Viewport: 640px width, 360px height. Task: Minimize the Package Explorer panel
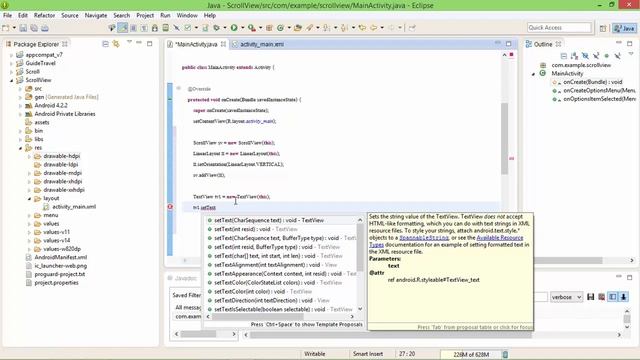(x=139, y=43)
